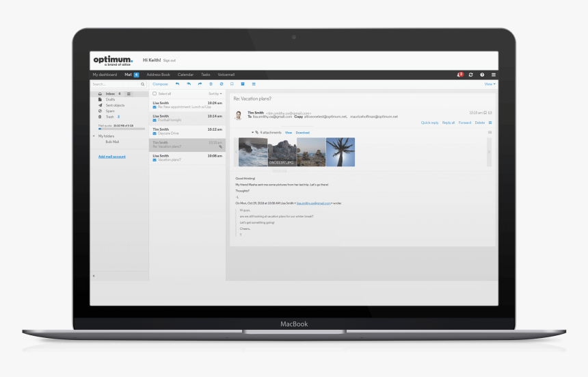Click the mark-as-spam circle toolbar icon
The image size is (588, 377).
coord(222,84)
